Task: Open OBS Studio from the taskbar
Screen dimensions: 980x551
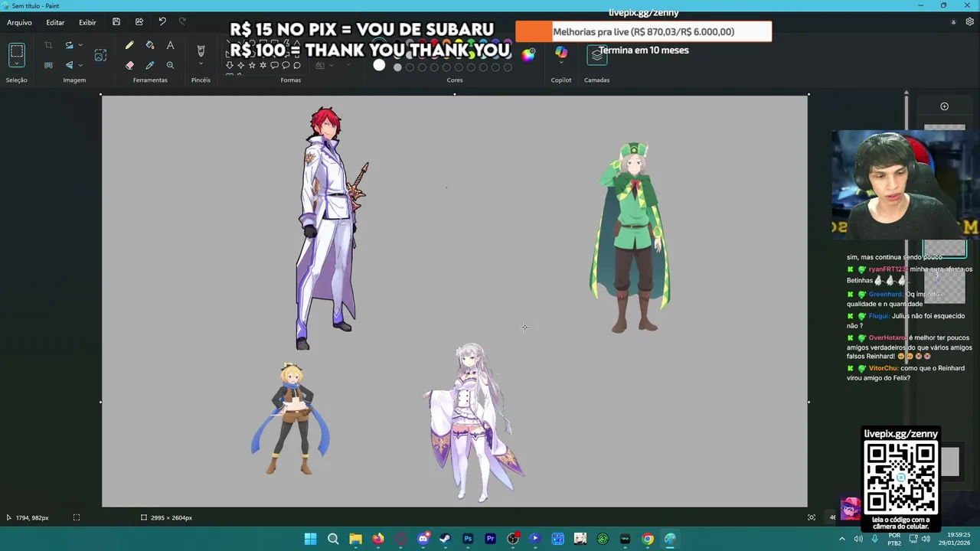Action: pyautogui.click(x=513, y=539)
